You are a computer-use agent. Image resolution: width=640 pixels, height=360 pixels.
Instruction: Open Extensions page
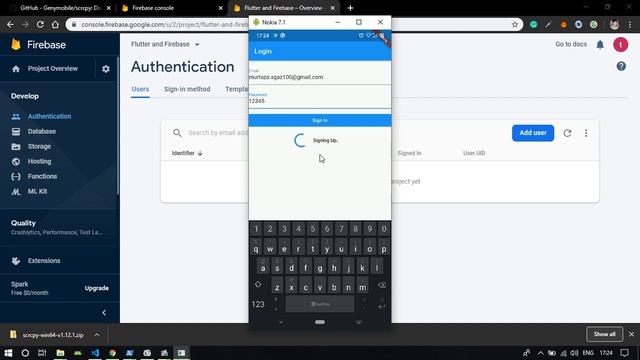tap(44, 261)
